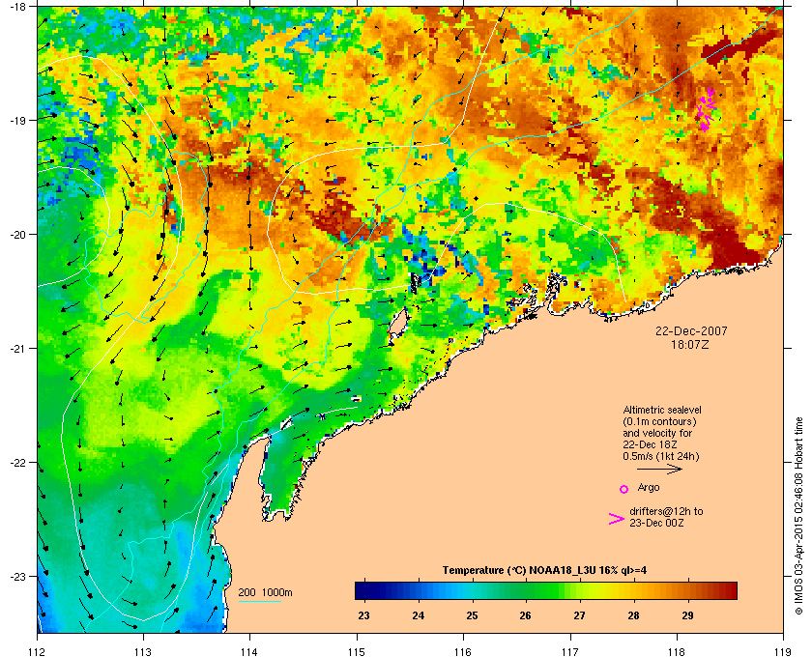Click the 'drifters@12h to' legend text
The image size is (812, 657).
click(x=666, y=511)
